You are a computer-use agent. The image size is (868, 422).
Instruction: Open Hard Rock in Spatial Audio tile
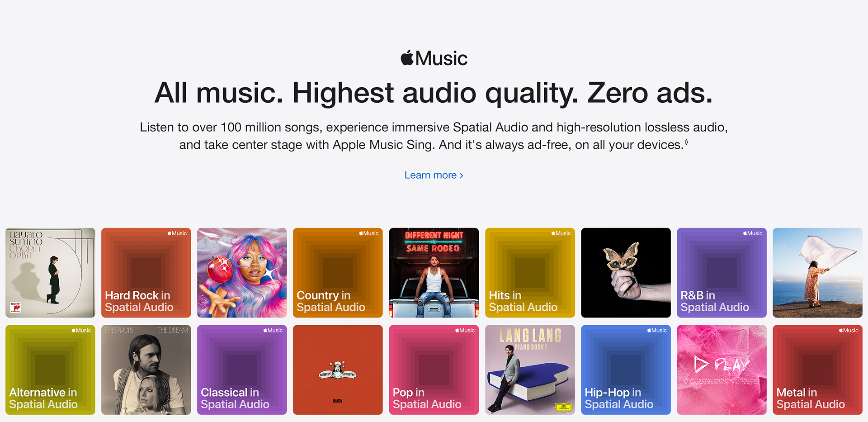[146, 273]
